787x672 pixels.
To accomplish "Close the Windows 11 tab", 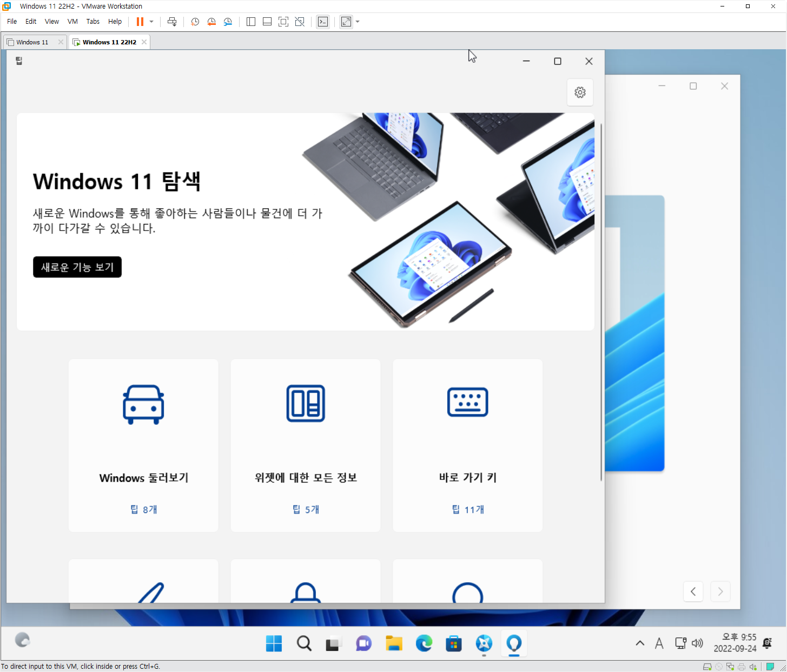I will [x=61, y=42].
